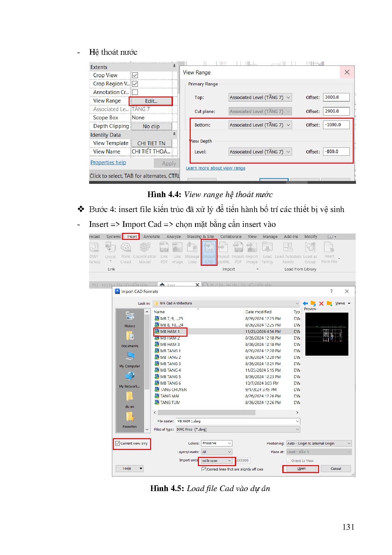The image size is (392, 555).
Task: Toggle the Crop View checkbox
Action: tap(135, 75)
